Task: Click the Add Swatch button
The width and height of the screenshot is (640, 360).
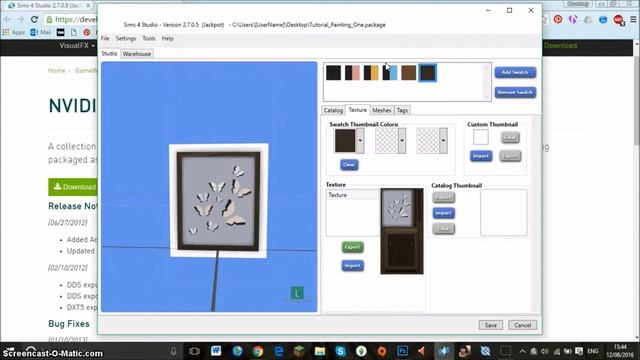Action: click(515, 72)
